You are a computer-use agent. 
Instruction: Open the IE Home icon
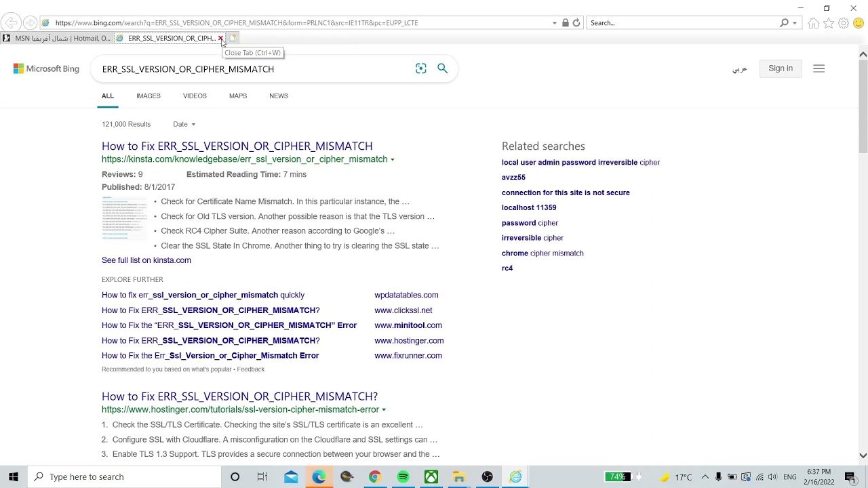click(x=814, y=23)
